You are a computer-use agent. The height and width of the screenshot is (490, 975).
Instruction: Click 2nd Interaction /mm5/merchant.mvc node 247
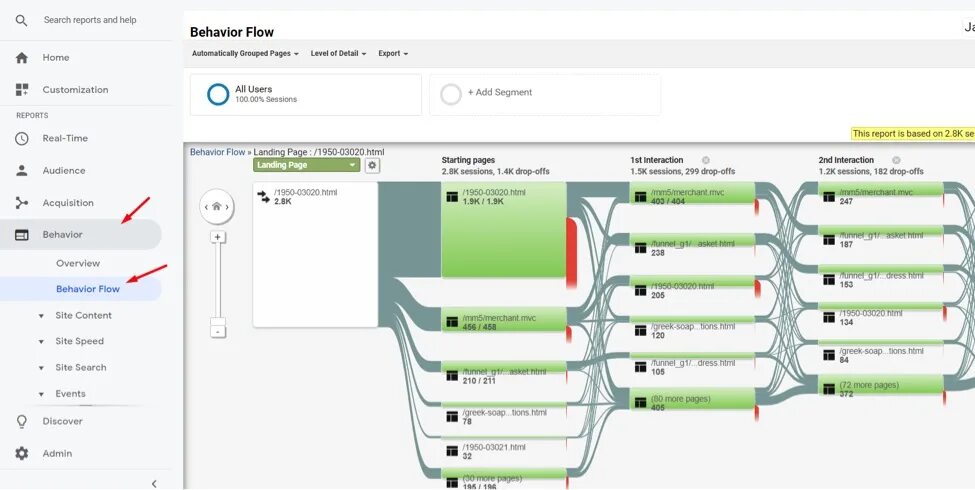880,194
